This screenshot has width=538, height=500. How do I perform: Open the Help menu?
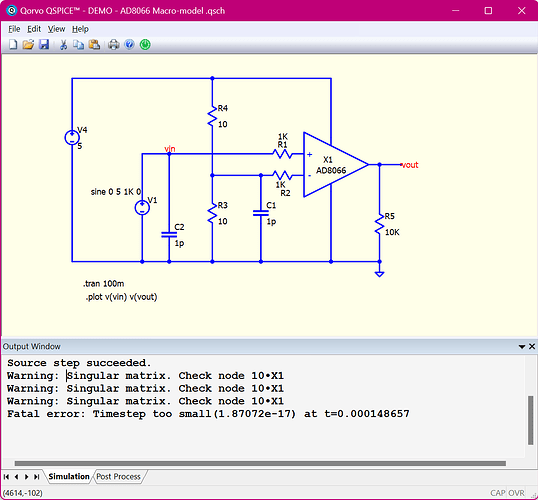(x=80, y=29)
